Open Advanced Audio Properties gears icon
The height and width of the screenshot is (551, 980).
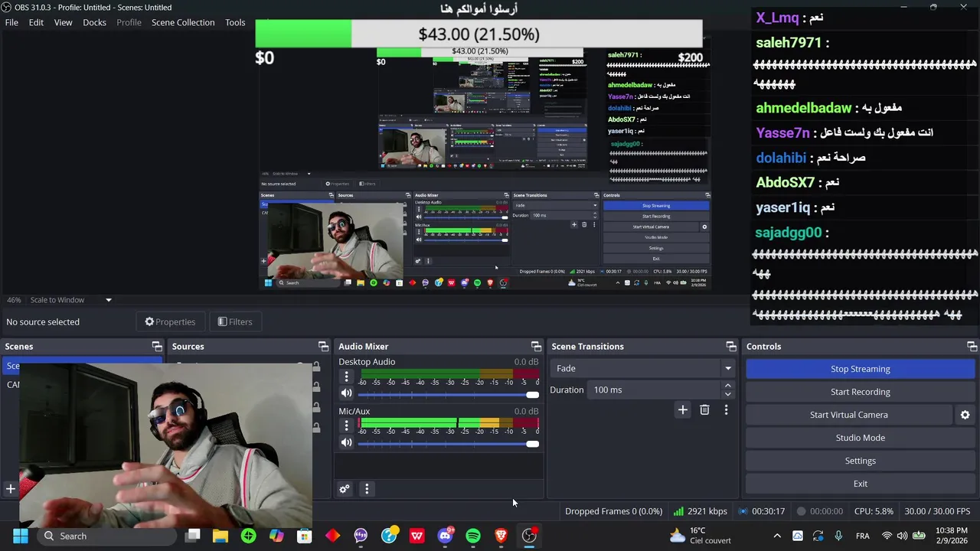[345, 489]
